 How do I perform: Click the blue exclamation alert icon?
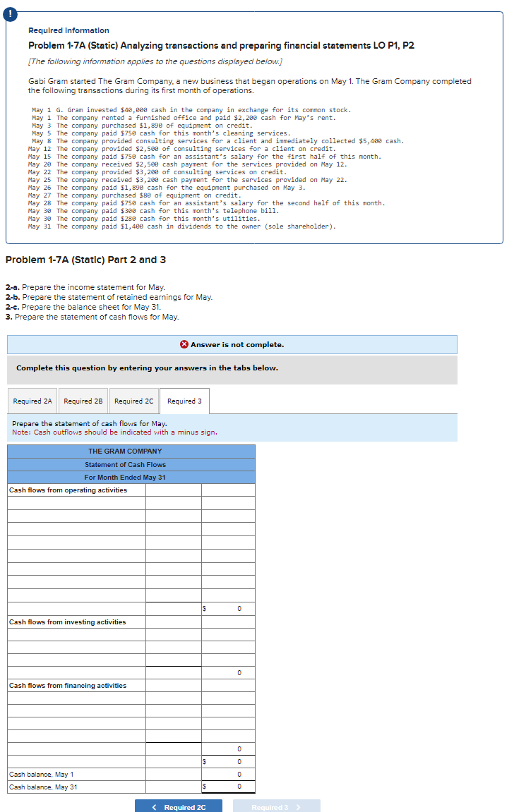click(10, 14)
